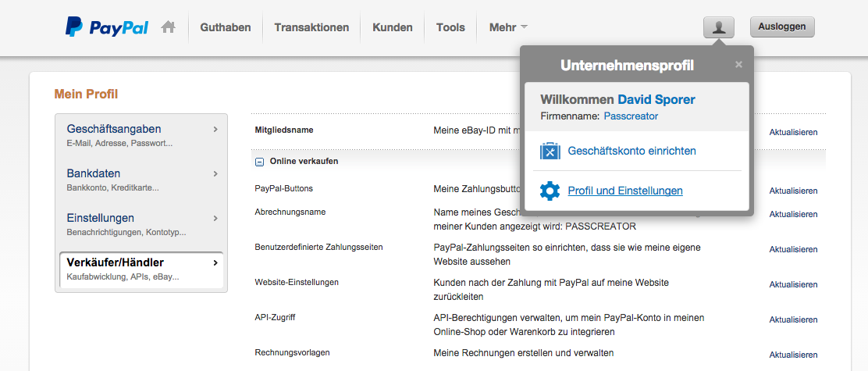The image size is (868, 371).
Task: Open the Geschäftskonto einrichten link
Action: (x=631, y=151)
